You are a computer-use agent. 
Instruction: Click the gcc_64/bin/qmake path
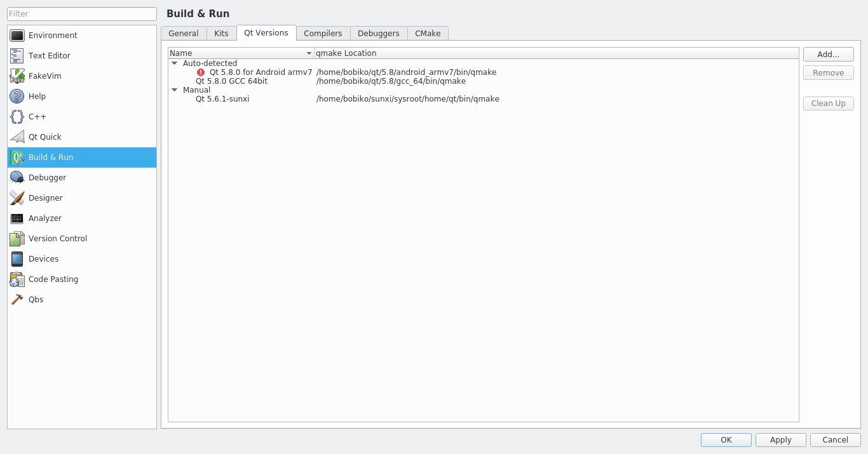point(391,81)
